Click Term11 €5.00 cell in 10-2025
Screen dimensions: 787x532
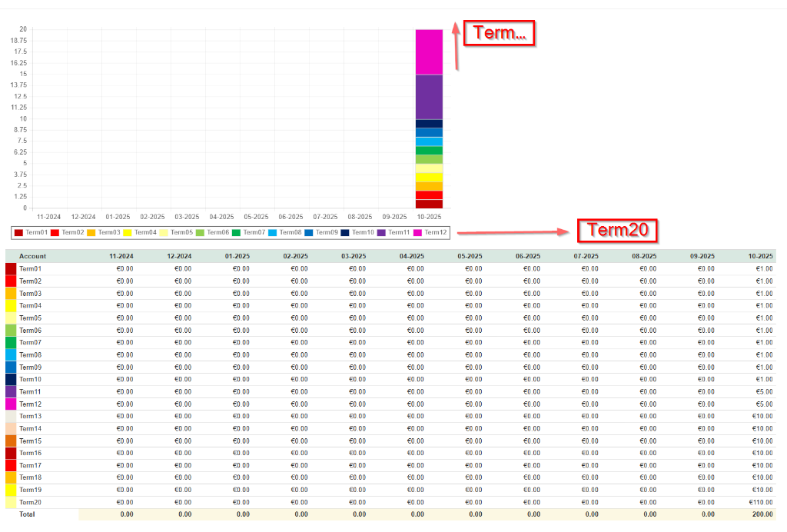(x=763, y=391)
